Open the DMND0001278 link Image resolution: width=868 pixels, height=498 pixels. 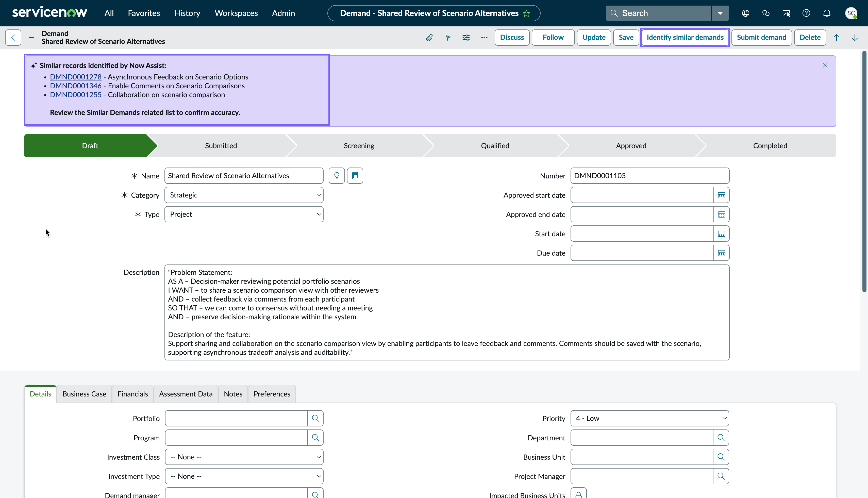pos(76,77)
